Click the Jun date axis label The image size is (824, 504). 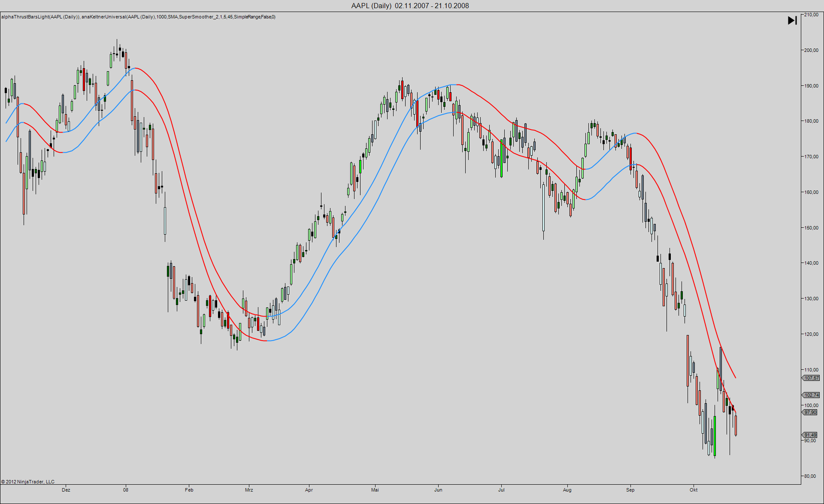click(x=438, y=490)
